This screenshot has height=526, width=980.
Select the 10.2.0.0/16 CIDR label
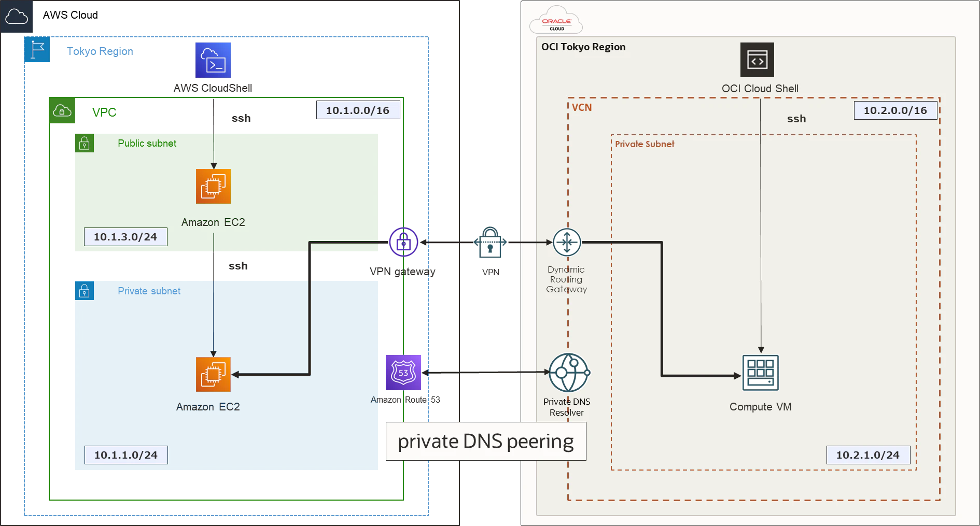tap(895, 110)
